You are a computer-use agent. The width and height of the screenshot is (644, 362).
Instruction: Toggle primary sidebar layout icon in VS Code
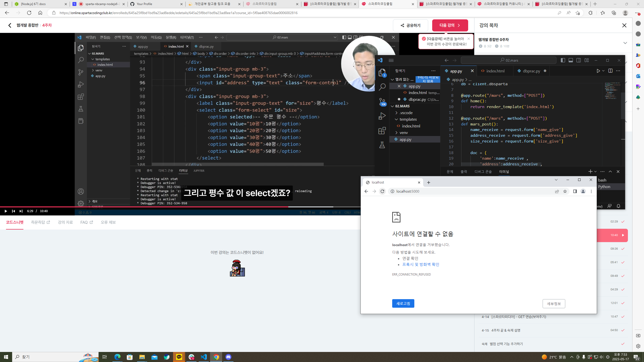tap(563, 60)
